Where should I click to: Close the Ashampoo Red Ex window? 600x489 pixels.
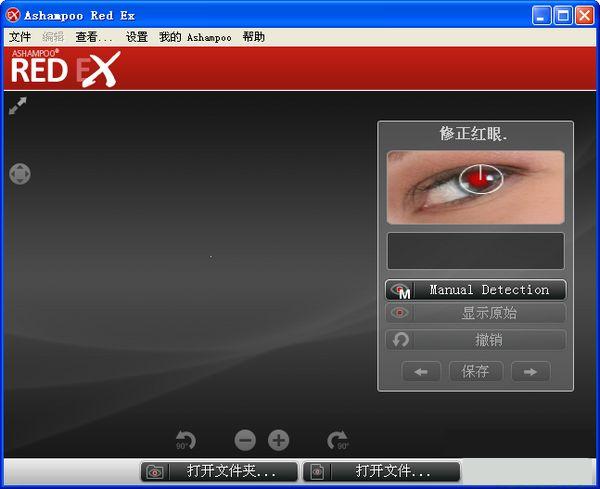coord(585,16)
